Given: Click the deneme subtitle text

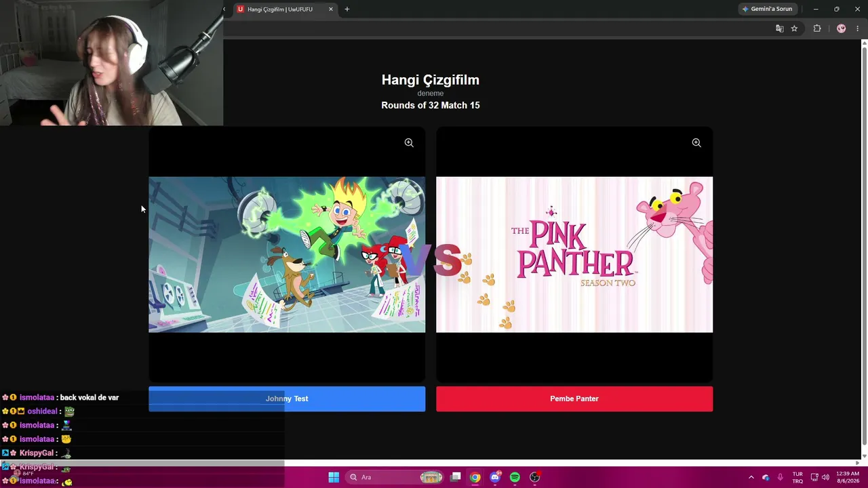Looking at the screenshot, I should coord(431,94).
